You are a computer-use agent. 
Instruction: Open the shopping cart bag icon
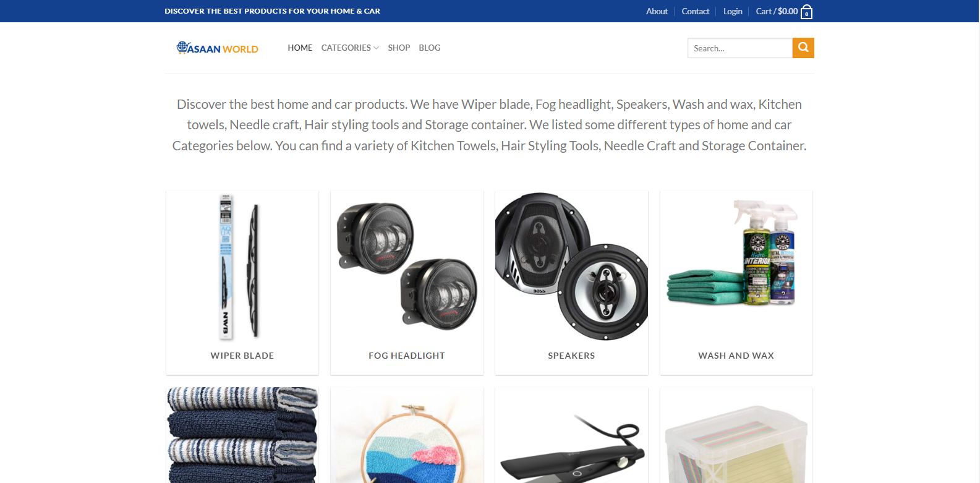click(x=806, y=12)
